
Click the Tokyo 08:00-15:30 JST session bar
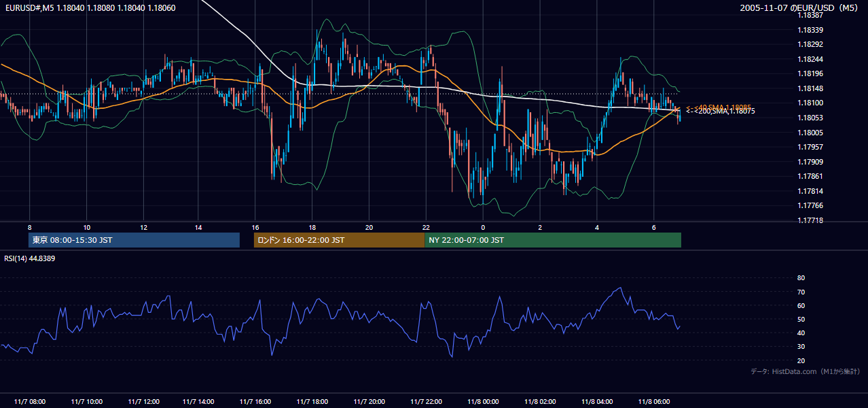134,240
